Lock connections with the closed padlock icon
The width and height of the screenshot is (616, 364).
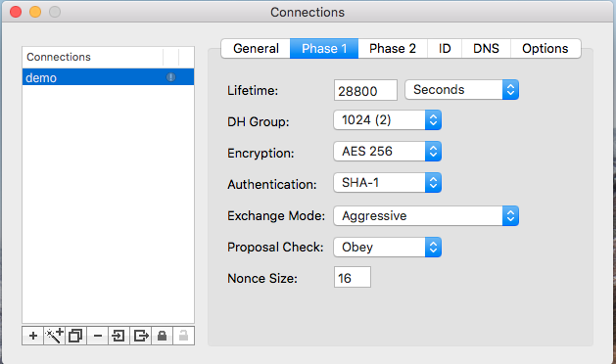(x=162, y=336)
